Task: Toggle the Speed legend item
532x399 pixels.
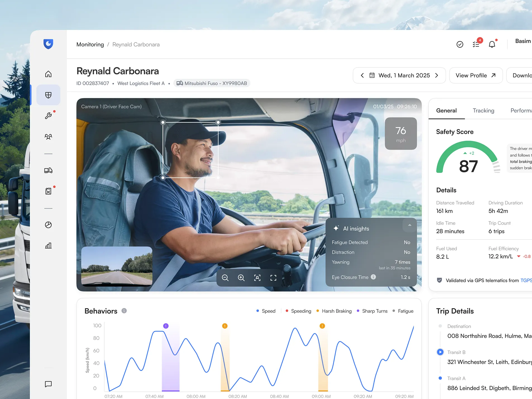Action: click(266, 311)
